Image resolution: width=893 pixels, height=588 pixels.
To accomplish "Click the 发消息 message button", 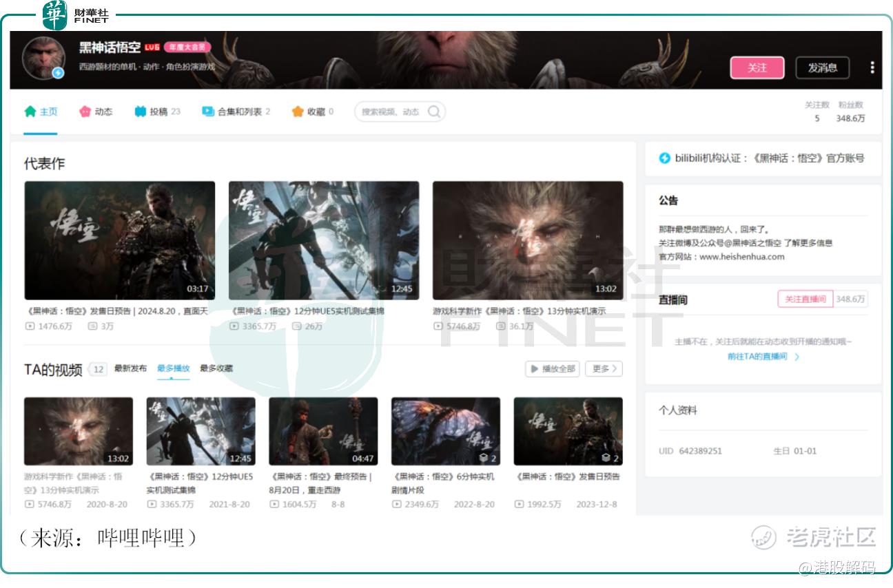I will click(x=823, y=67).
